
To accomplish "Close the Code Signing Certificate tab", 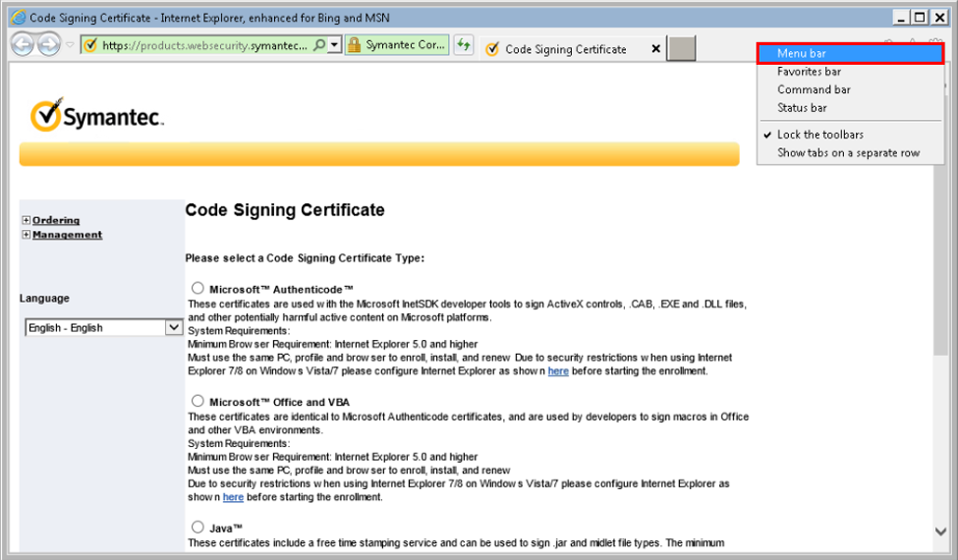I will click(x=655, y=49).
